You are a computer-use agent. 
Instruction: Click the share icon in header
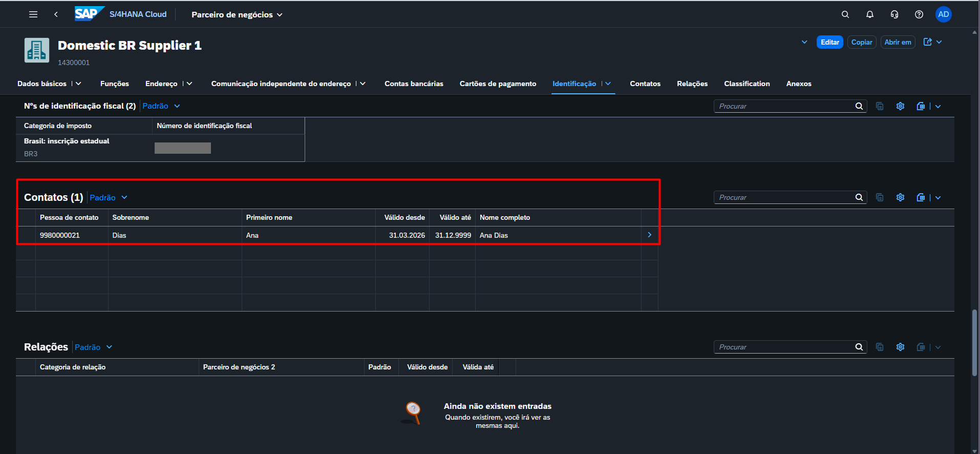tap(927, 42)
